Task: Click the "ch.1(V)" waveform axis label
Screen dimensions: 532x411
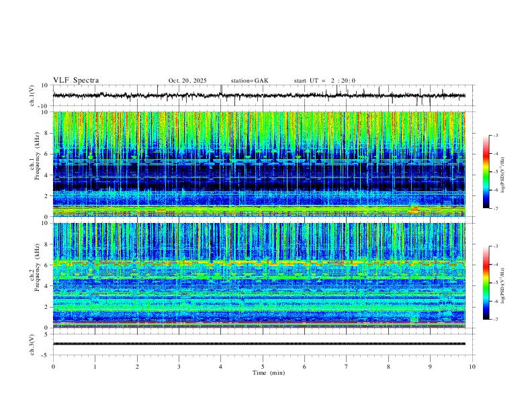Action: (32, 95)
